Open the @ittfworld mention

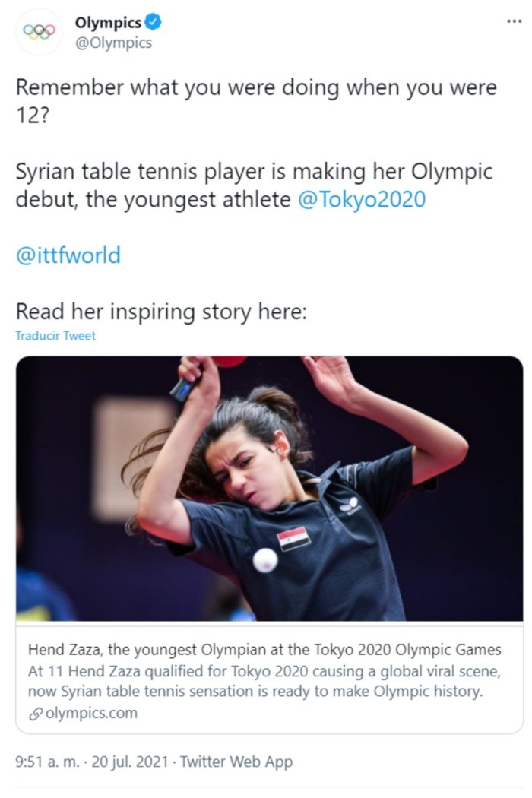point(68,255)
